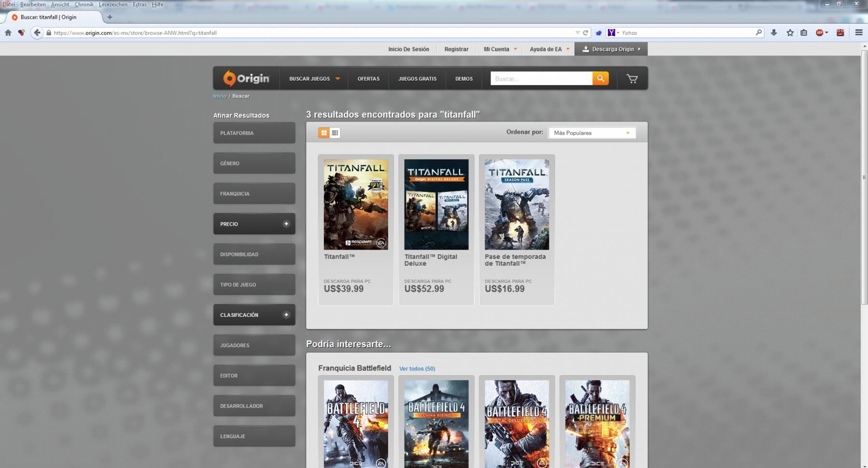Open DISPONIBILIDAD filter section
868x468 pixels.
[x=254, y=254]
